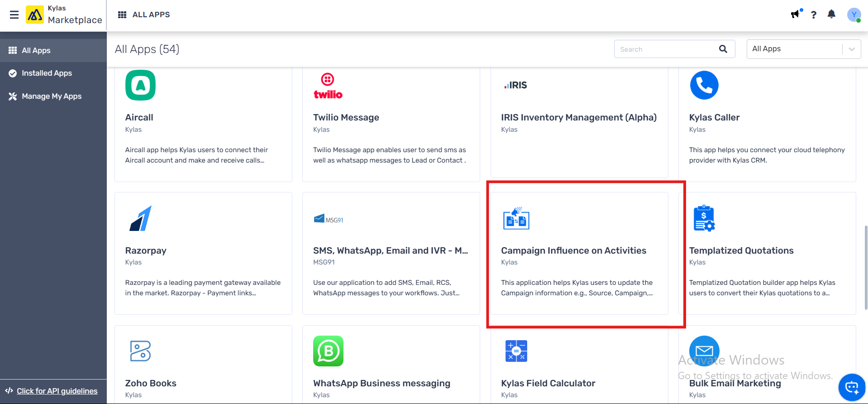Open Templatized Quotations app title
The height and width of the screenshot is (404, 868).
741,250
